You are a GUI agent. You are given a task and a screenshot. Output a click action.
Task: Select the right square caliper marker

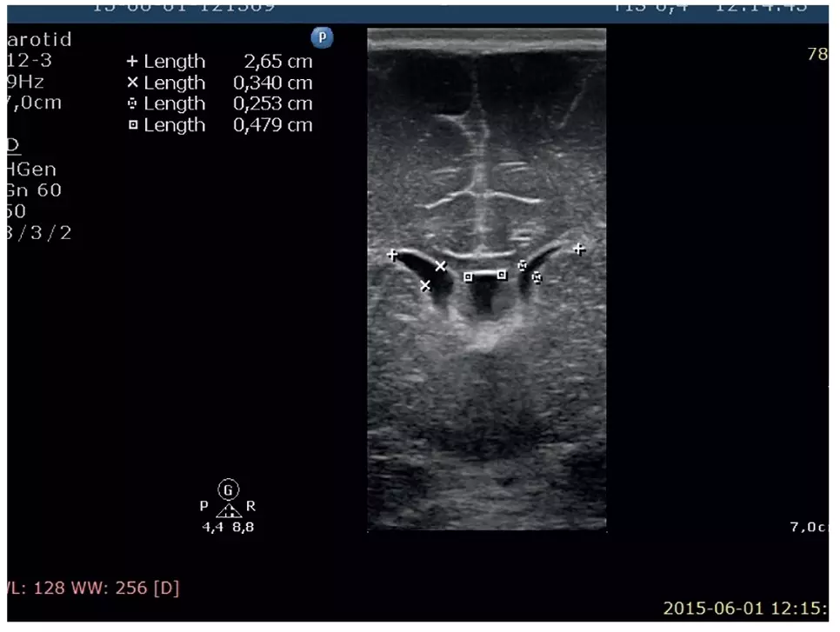[x=502, y=275]
